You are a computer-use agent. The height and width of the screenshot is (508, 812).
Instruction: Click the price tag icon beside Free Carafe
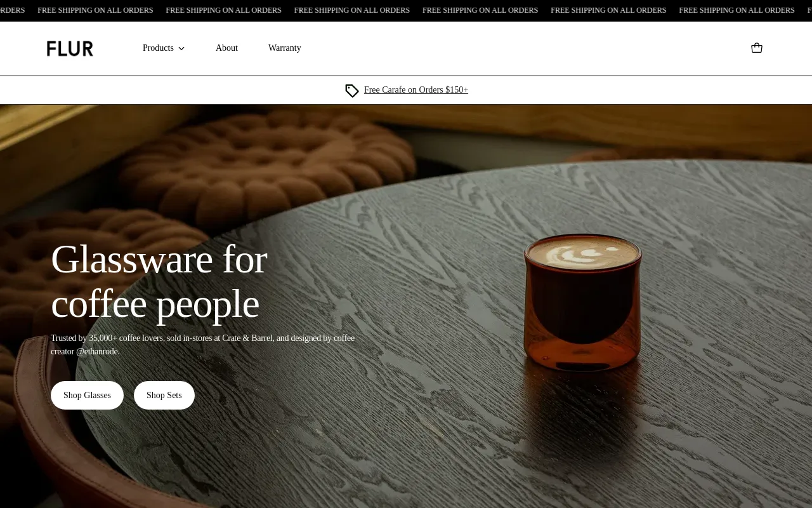[x=352, y=90]
